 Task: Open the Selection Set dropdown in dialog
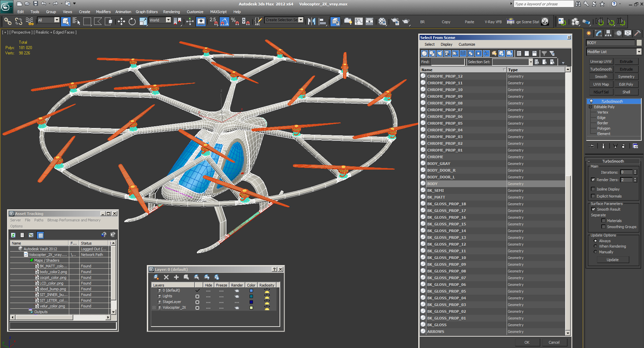click(x=530, y=62)
